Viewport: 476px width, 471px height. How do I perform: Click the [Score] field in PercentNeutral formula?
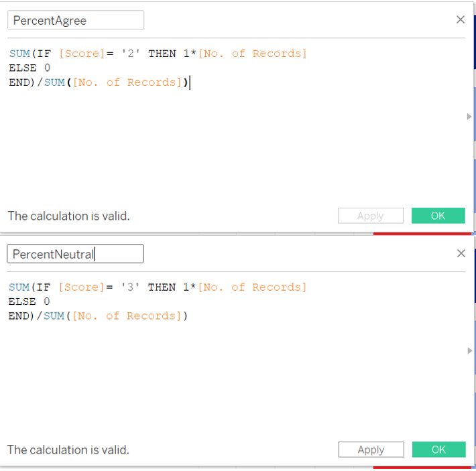pyautogui.click(x=78, y=287)
